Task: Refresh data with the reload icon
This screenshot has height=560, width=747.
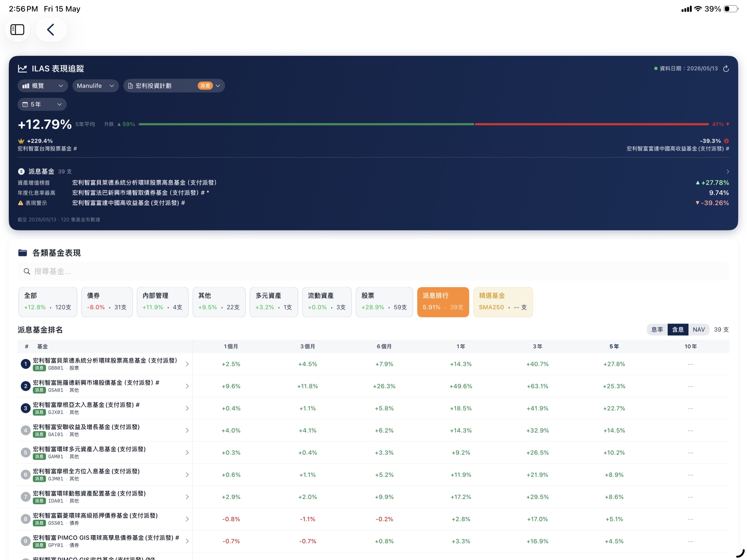Action: [x=726, y=69]
